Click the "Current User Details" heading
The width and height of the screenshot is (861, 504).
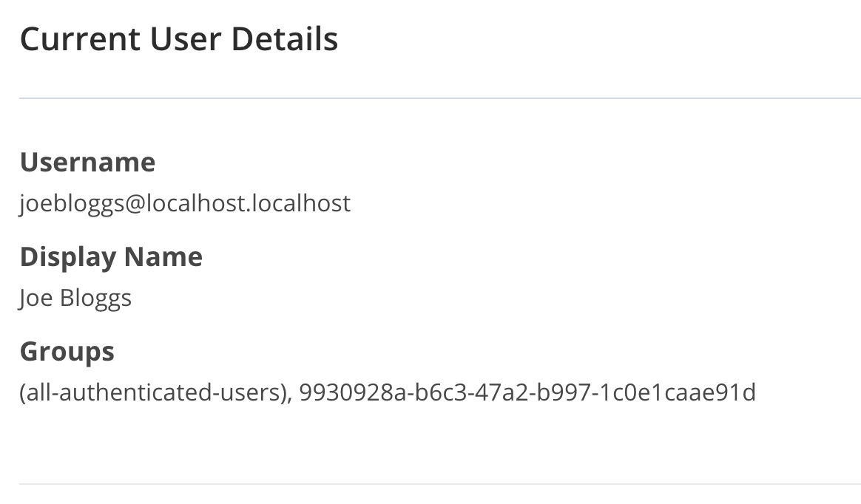[x=179, y=38]
